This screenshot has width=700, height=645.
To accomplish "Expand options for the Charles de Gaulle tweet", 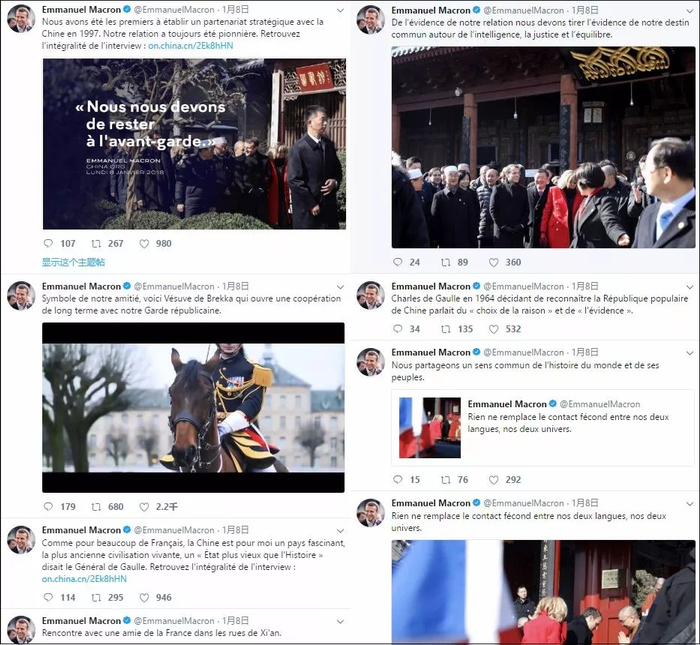I will click(690, 287).
